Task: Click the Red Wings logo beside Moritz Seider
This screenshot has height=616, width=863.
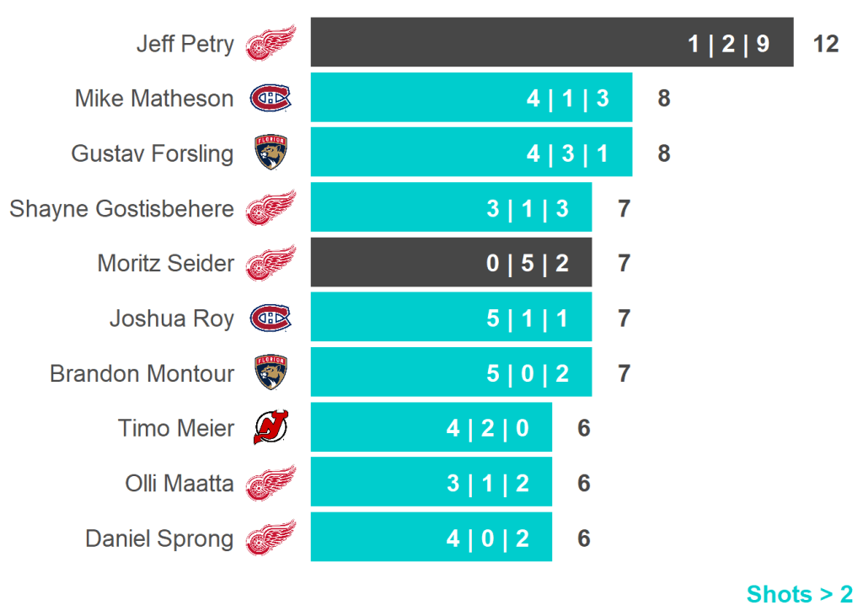Action: pyautogui.click(x=271, y=263)
